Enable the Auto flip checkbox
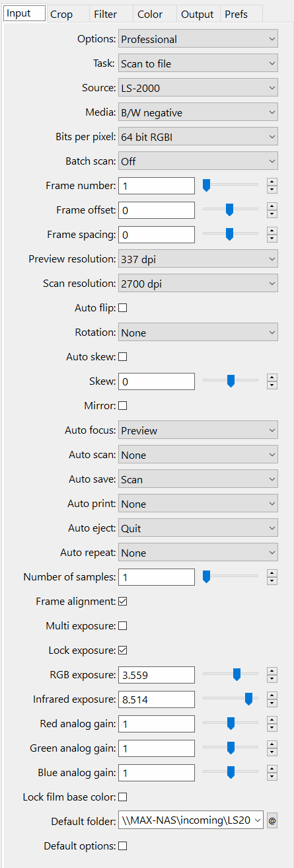Image resolution: width=294 pixels, height=868 pixels. 122,308
